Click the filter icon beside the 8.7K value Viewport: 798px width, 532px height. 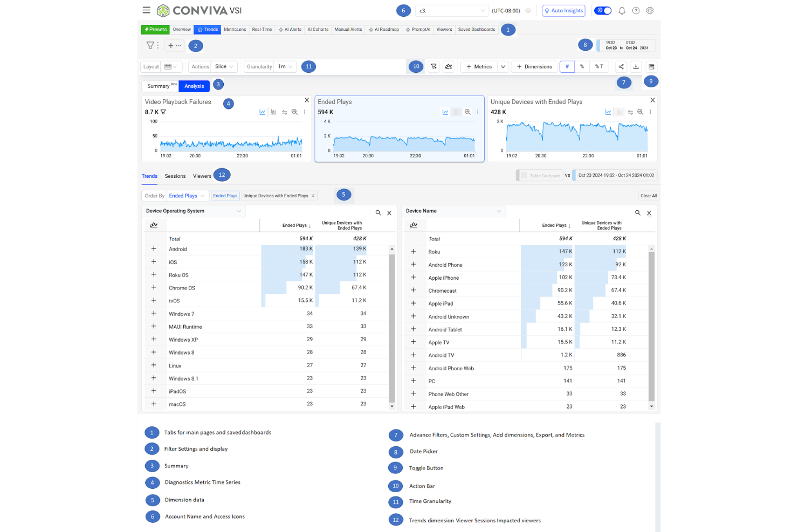click(x=163, y=112)
